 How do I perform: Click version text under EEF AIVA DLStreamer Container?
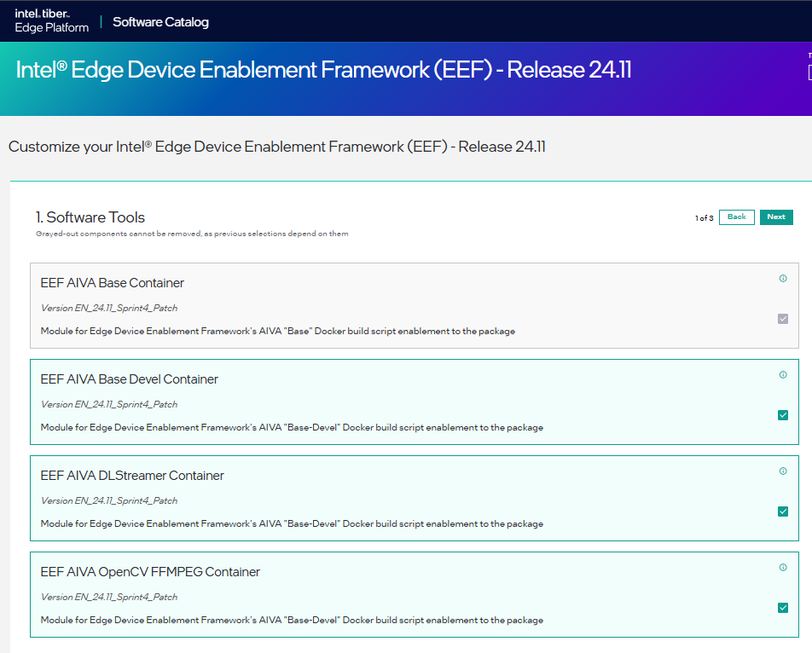(x=109, y=500)
